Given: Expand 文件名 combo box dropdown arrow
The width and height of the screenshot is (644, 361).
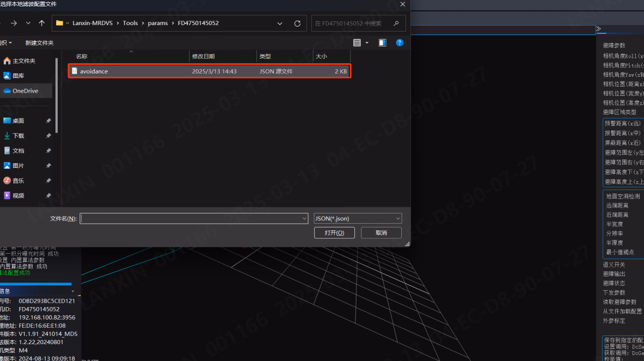Looking at the screenshot, I should (304, 218).
